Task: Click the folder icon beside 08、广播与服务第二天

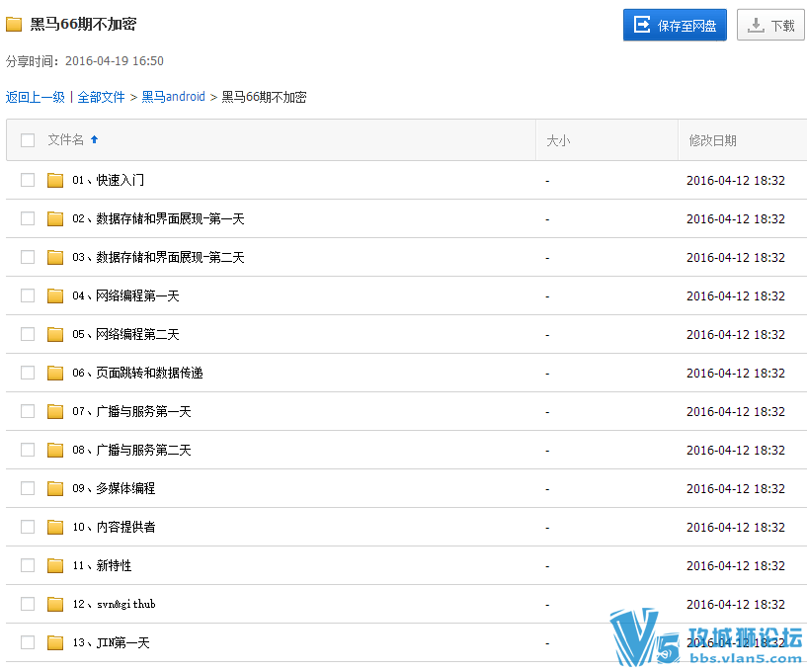Action: pos(55,450)
